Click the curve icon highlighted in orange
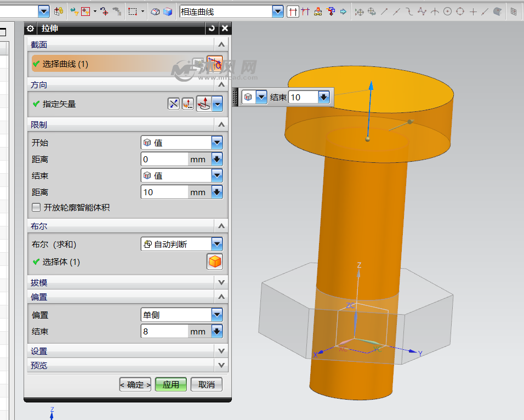This screenshot has width=524, height=420. [214, 63]
